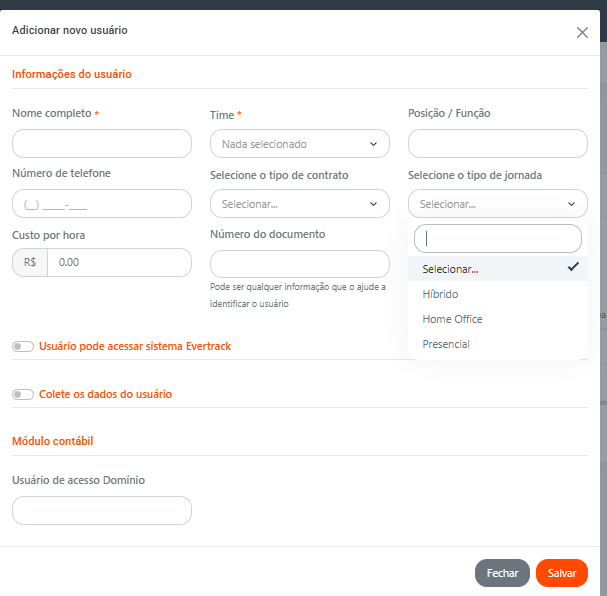Choose Híbrido from the jornada list
This screenshot has height=596, width=607.
(x=440, y=294)
